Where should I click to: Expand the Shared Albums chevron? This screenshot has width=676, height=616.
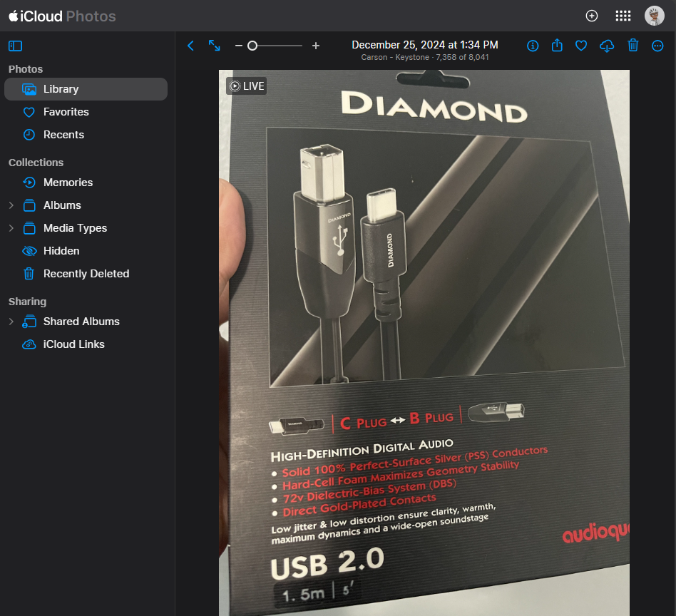click(11, 322)
